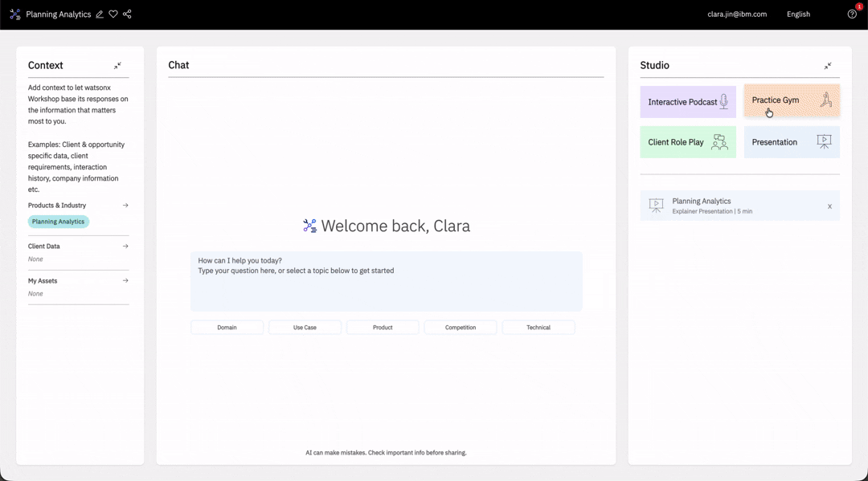868x481 pixels.
Task: Click the Chat panel heading
Action: (178, 65)
